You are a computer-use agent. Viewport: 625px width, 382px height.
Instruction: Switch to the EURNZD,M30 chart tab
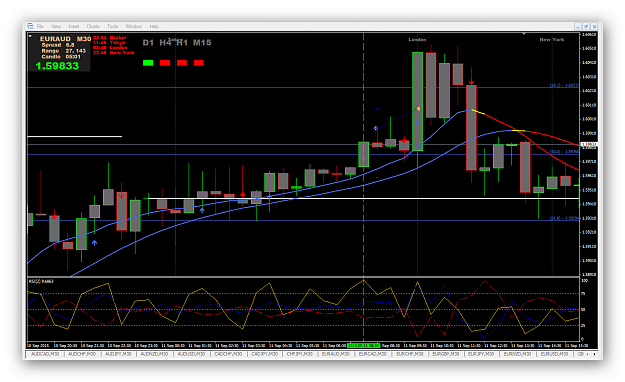pyautogui.click(x=517, y=354)
